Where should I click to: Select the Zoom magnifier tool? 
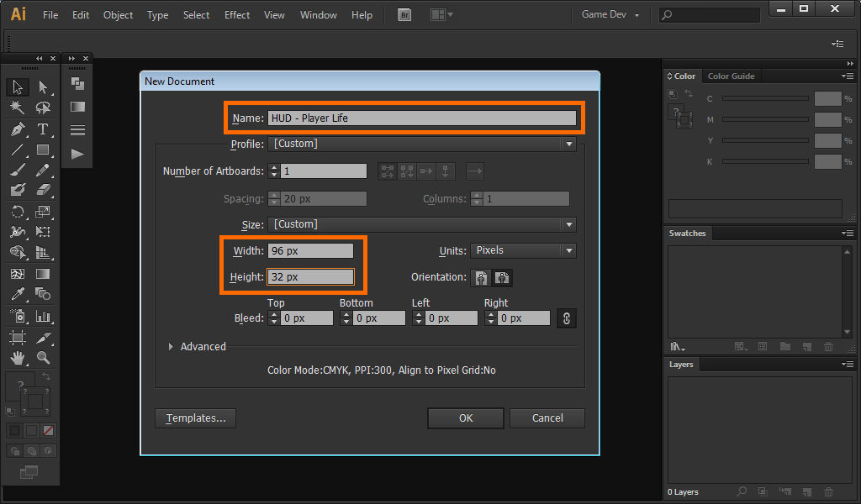(43, 358)
